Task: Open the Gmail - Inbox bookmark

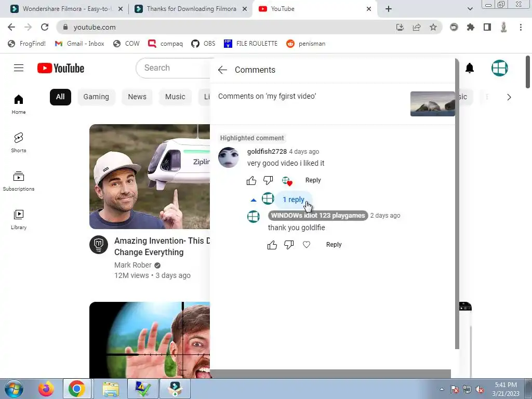Action: [x=79, y=44]
